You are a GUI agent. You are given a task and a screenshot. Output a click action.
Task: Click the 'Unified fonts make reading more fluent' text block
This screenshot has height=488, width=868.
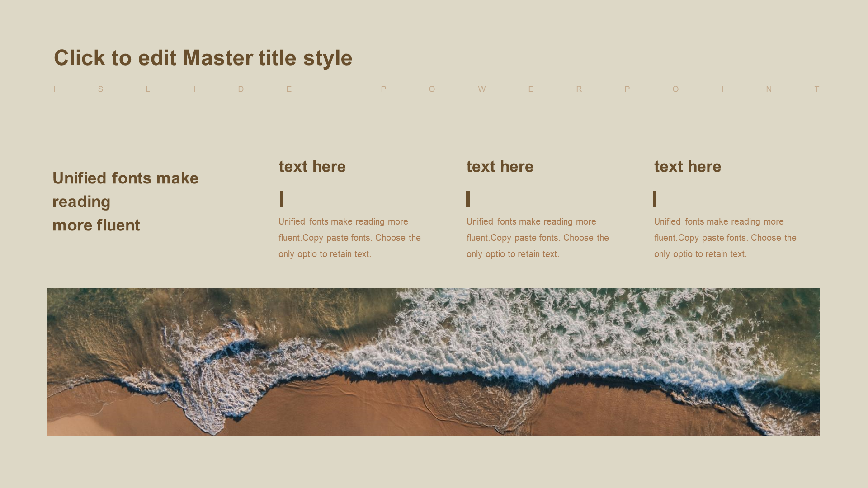click(x=125, y=202)
